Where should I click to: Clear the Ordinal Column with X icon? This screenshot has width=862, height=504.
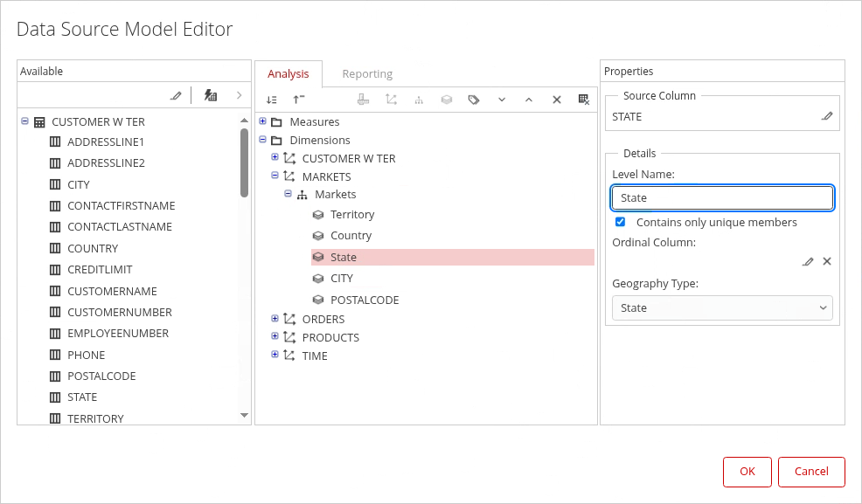[x=827, y=261]
